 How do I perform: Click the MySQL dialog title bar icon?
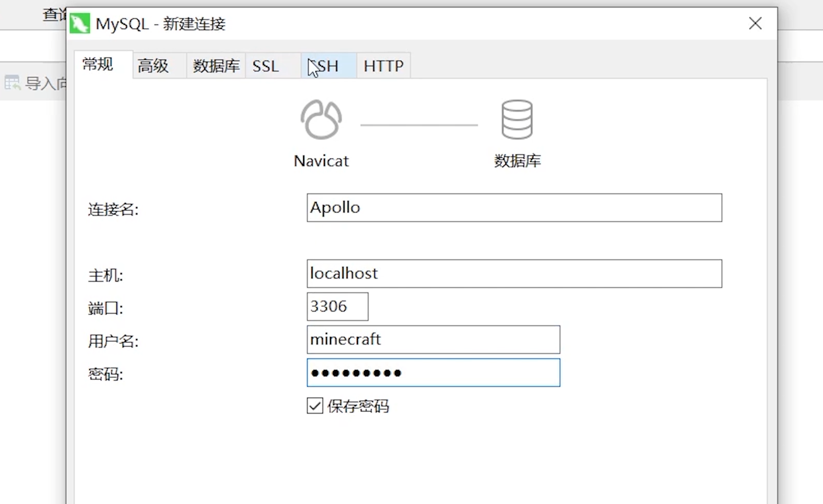pyautogui.click(x=80, y=24)
